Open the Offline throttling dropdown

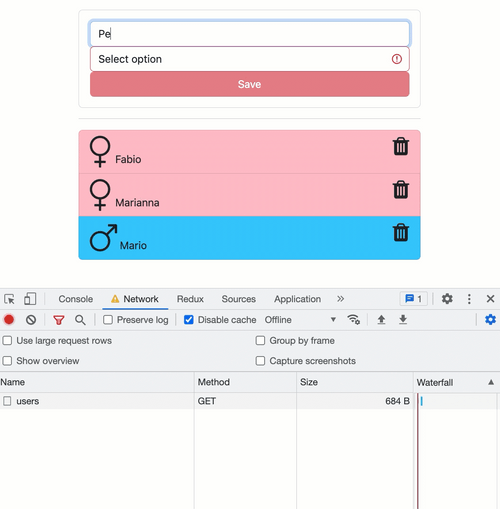click(x=300, y=320)
